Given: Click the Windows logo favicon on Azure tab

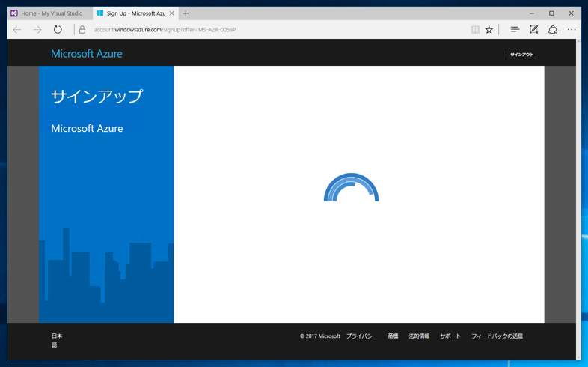Looking at the screenshot, I should pos(99,13).
